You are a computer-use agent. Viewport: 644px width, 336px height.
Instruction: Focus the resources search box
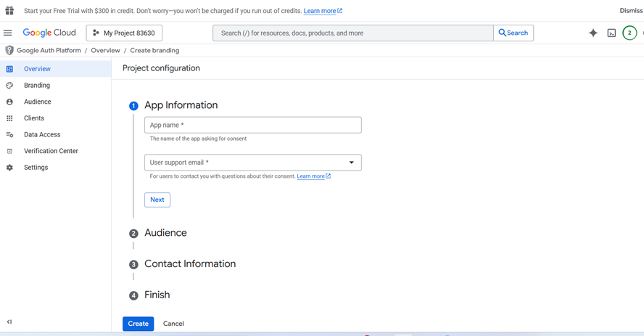coord(352,33)
